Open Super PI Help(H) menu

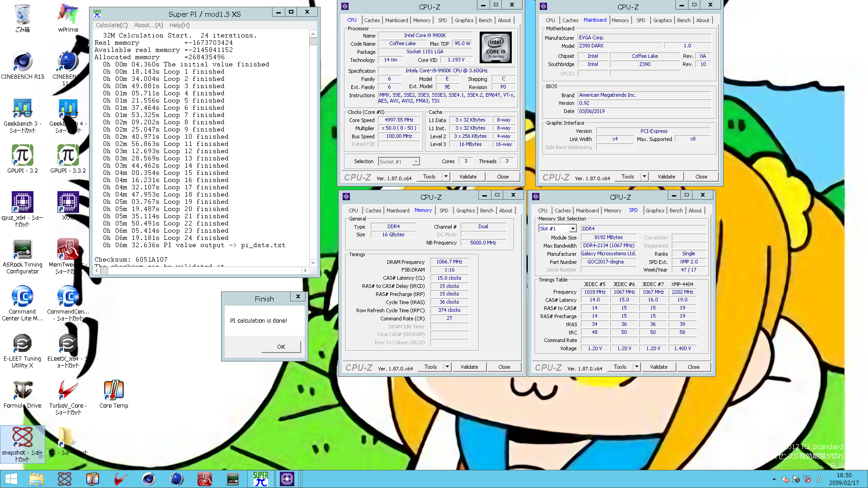tap(179, 25)
